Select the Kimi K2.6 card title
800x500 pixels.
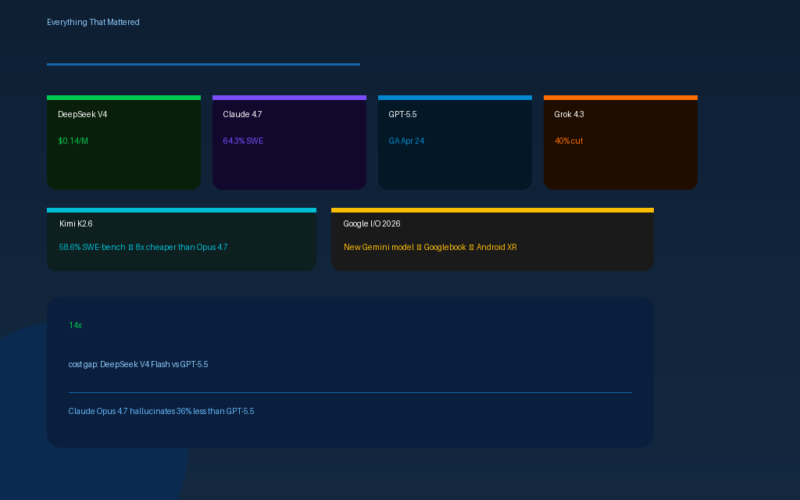76,223
